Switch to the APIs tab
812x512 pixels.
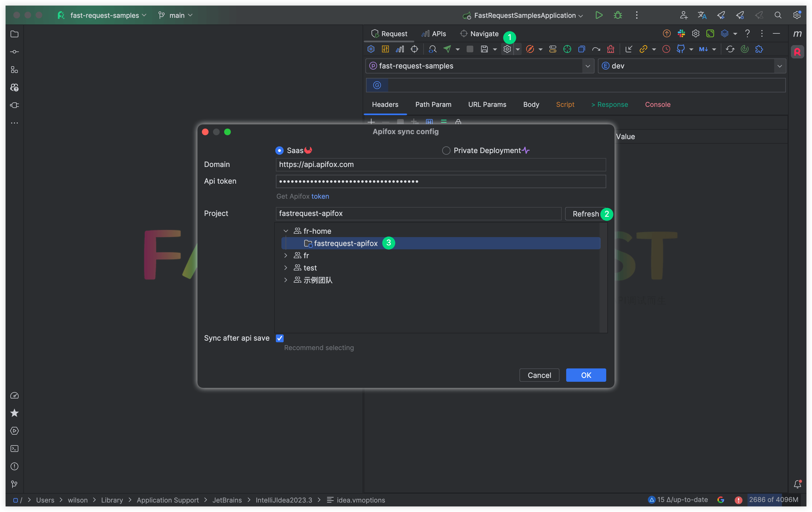434,33
